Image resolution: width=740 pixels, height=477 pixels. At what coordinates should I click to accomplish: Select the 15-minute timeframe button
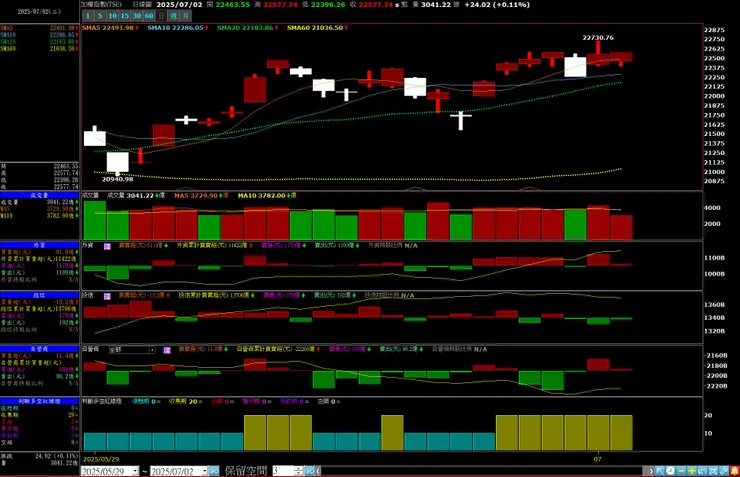tap(125, 16)
